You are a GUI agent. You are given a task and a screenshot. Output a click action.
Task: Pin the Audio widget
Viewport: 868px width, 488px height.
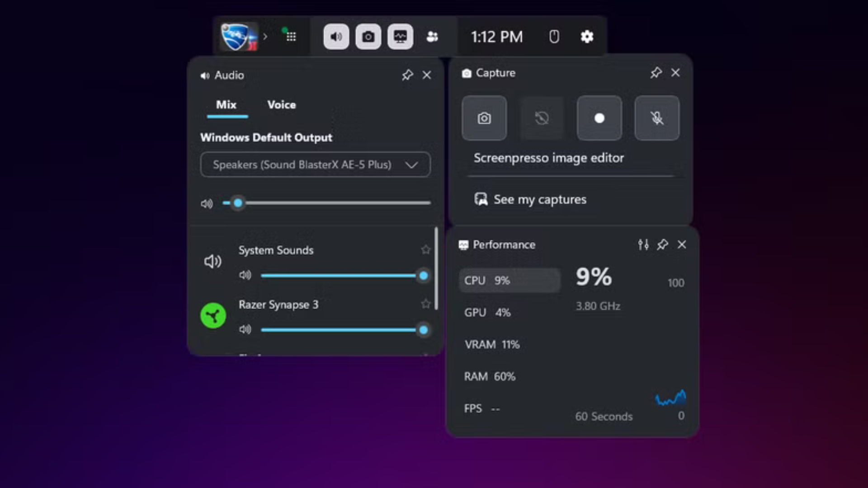[x=407, y=75]
